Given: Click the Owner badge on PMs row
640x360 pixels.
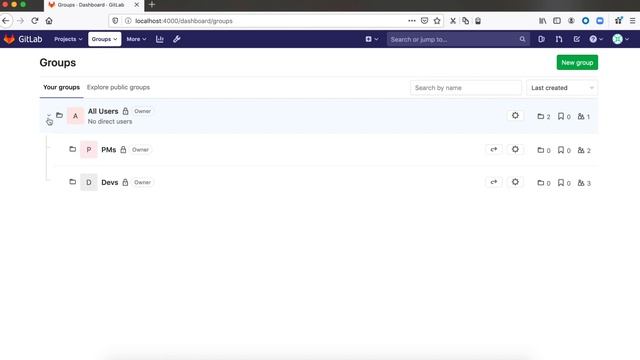Looking at the screenshot, I should [x=140, y=150].
